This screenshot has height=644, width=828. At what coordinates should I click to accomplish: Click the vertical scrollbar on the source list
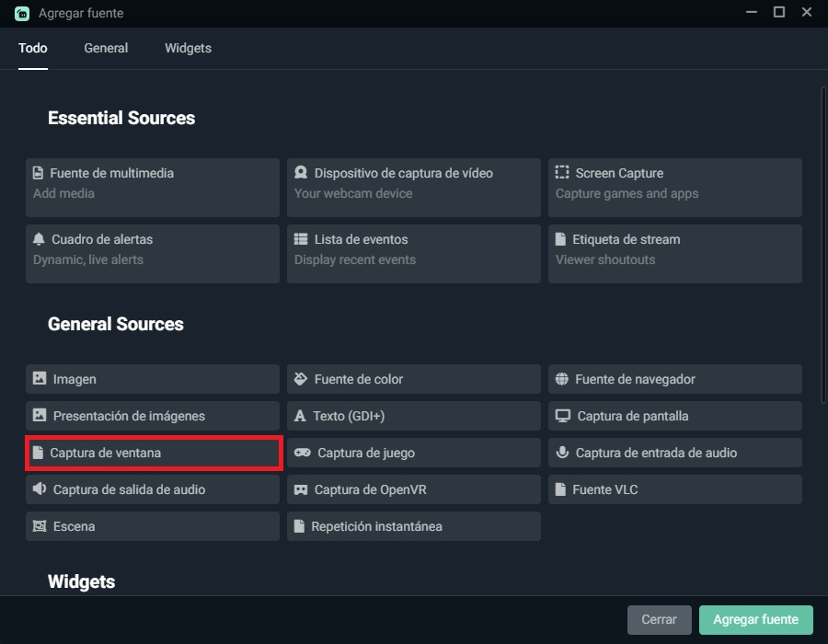[822, 244]
